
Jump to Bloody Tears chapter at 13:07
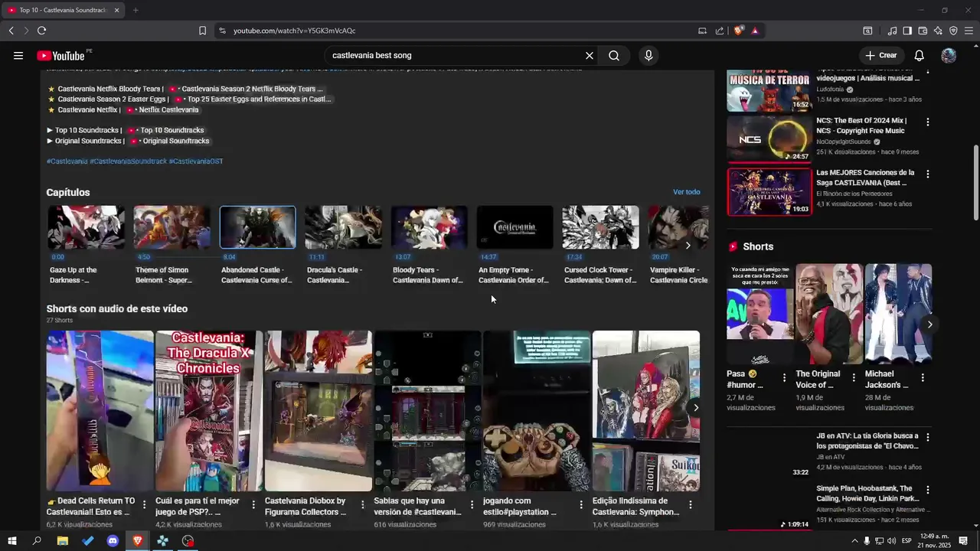pyautogui.click(x=429, y=245)
